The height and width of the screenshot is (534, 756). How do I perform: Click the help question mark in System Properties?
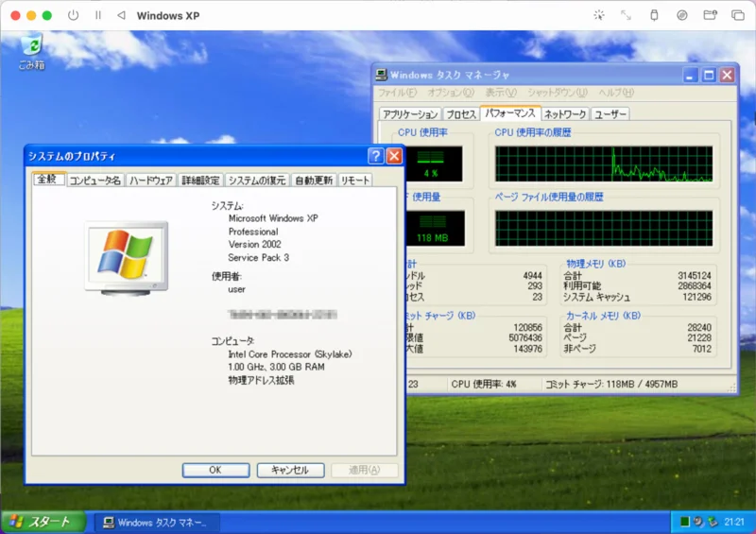click(375, 156)
